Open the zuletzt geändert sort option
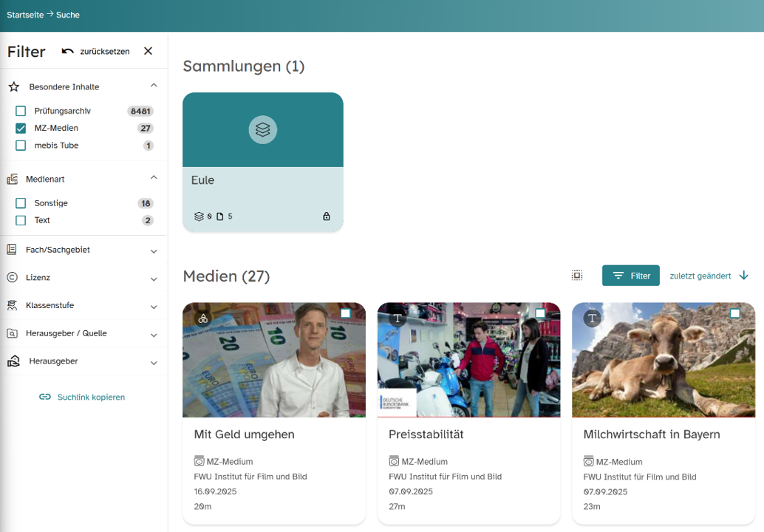The width and height of the screenshot is (764, 532). [700, 276]
